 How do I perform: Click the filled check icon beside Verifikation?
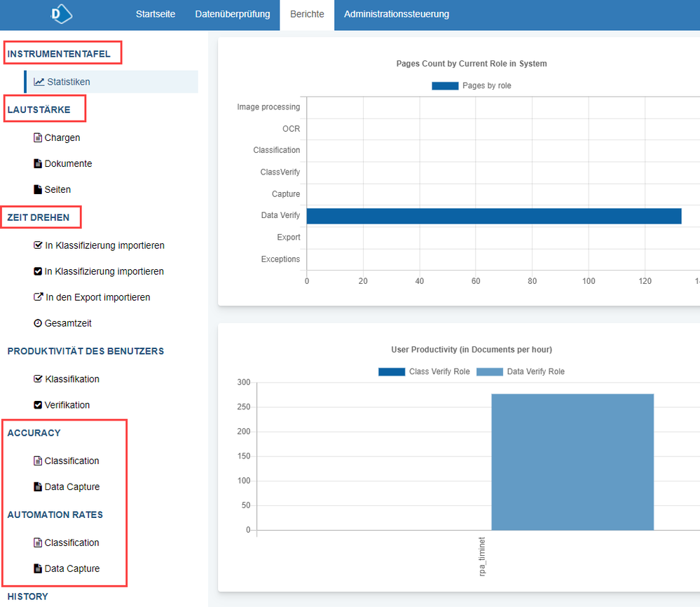(x=38, y=404)
